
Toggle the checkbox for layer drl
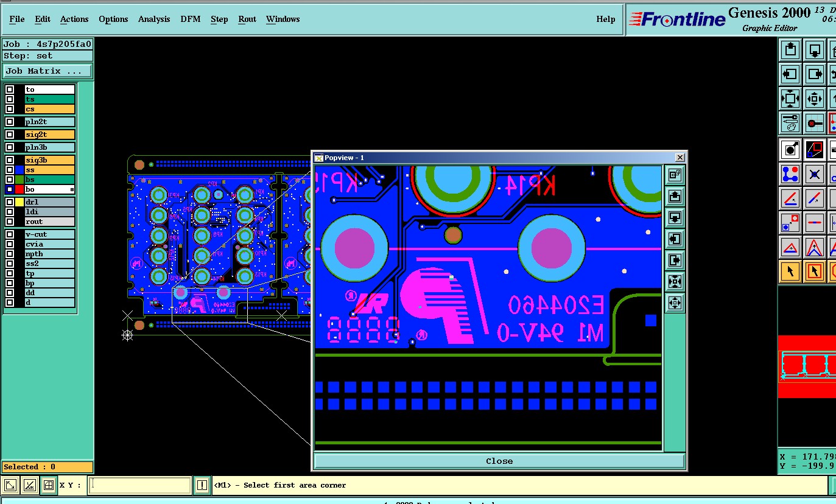pyautogui.click(x=10, y=202)
